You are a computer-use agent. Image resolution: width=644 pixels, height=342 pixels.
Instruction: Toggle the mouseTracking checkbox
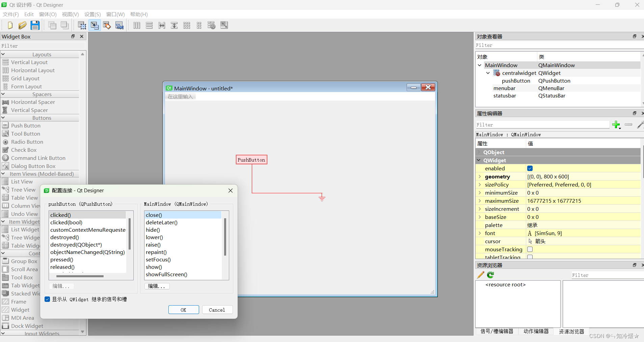tap(530, 249)
